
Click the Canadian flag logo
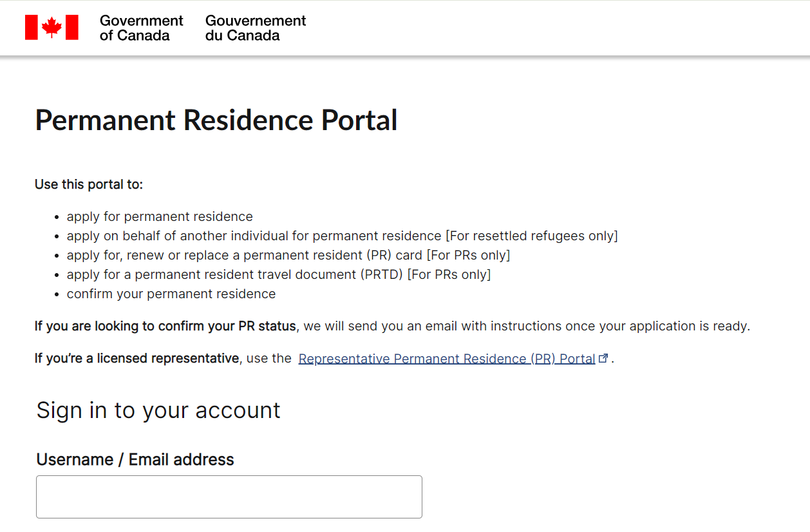(x=52, y=28)
